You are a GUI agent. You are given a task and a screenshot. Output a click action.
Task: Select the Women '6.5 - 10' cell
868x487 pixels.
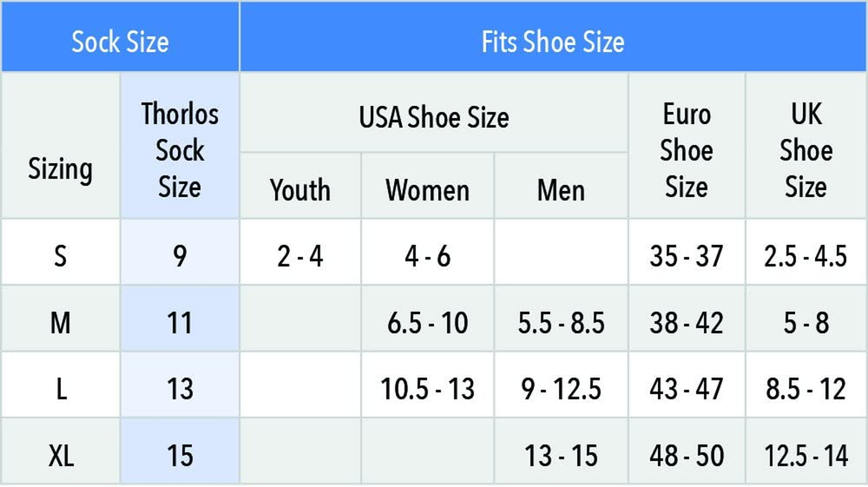coord(427,323)
